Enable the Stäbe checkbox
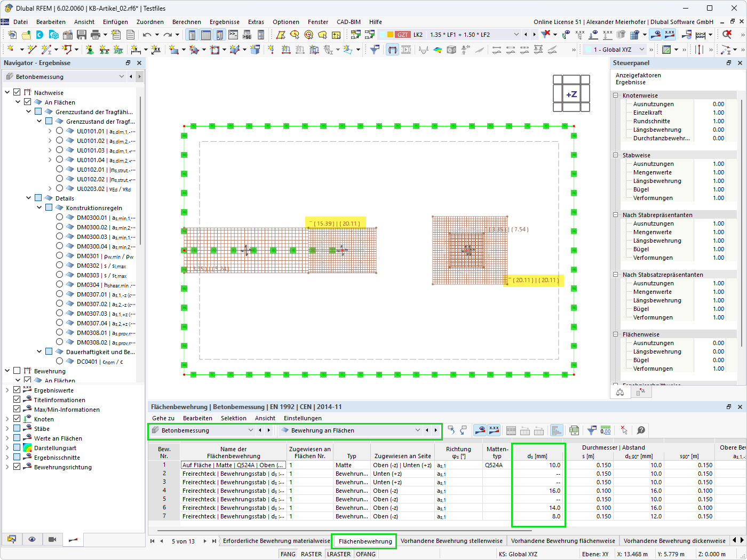This screenshot has height=560, width=747. [x=17, y=428]
